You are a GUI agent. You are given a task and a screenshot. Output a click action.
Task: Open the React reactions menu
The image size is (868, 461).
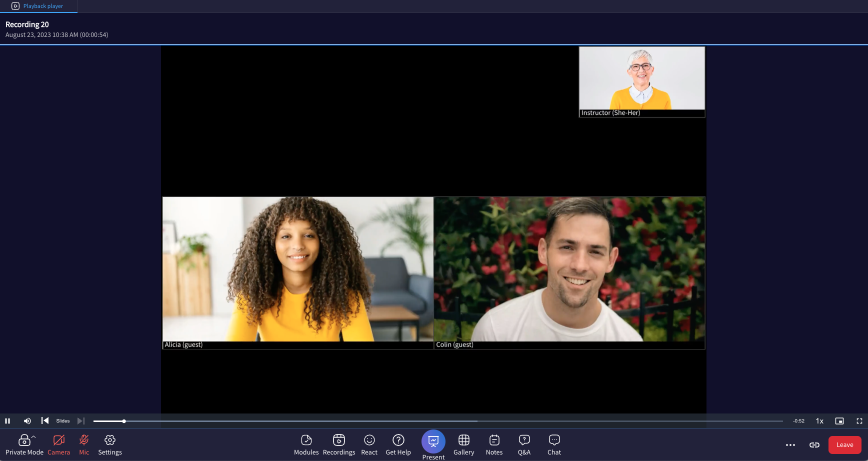[x=369, y=444]
